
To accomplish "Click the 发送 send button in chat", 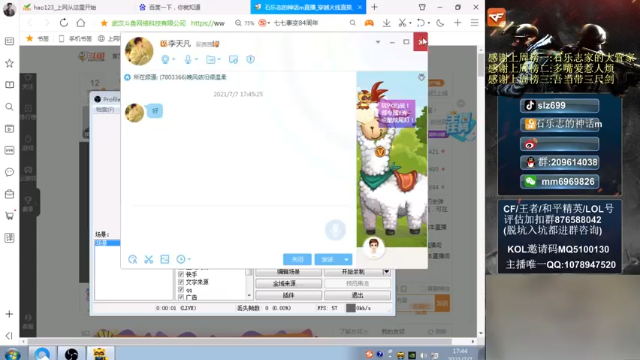I will 328,260.
